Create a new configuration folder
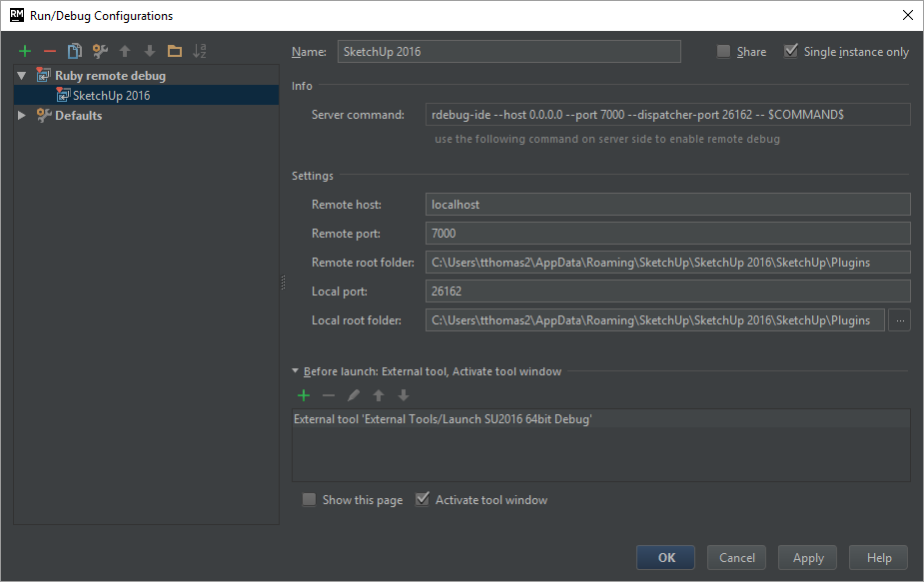This screenshot has width=924, height=582. [x=175, y=51]
